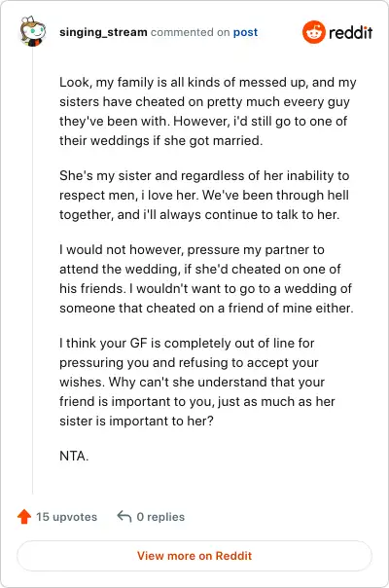Open the singing_stream username profile link
The height and width of the screenshot is (588, 389).
(x=103, y=32)
